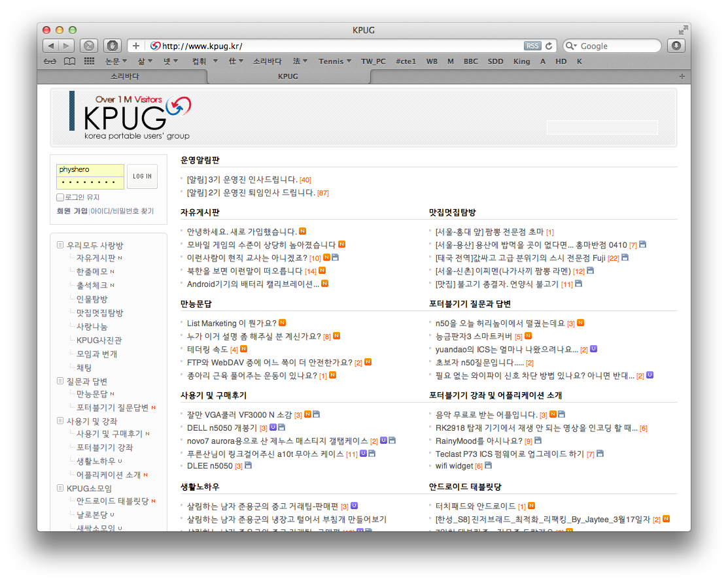Click the password field with dots
Image resolution: width=728 pixels, height=583 pixels.
[90, 182]
